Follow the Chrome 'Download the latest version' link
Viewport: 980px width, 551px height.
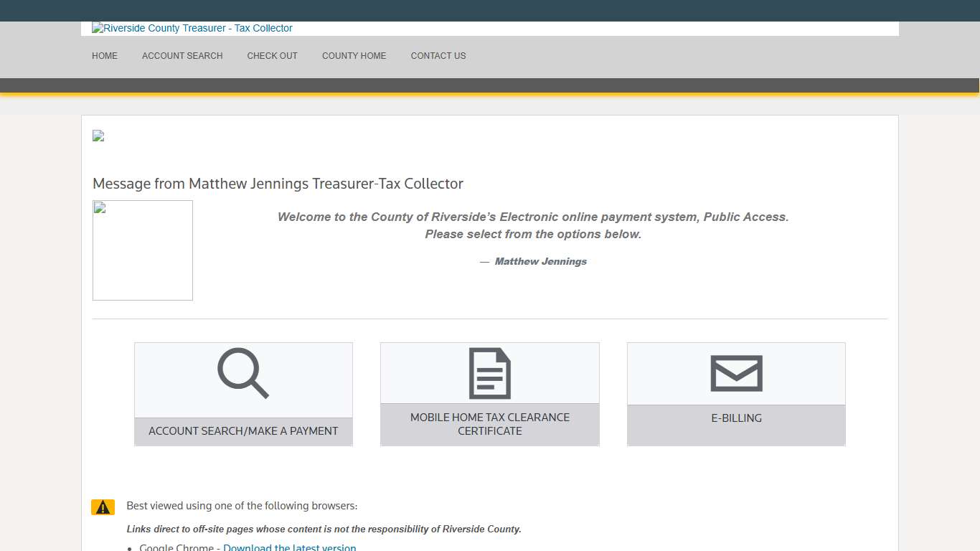coord(289,547)
